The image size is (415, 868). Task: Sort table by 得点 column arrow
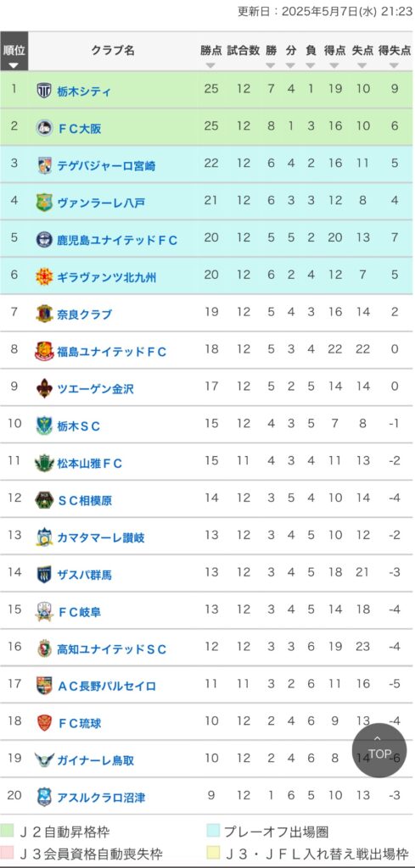[x=334, y=65]
